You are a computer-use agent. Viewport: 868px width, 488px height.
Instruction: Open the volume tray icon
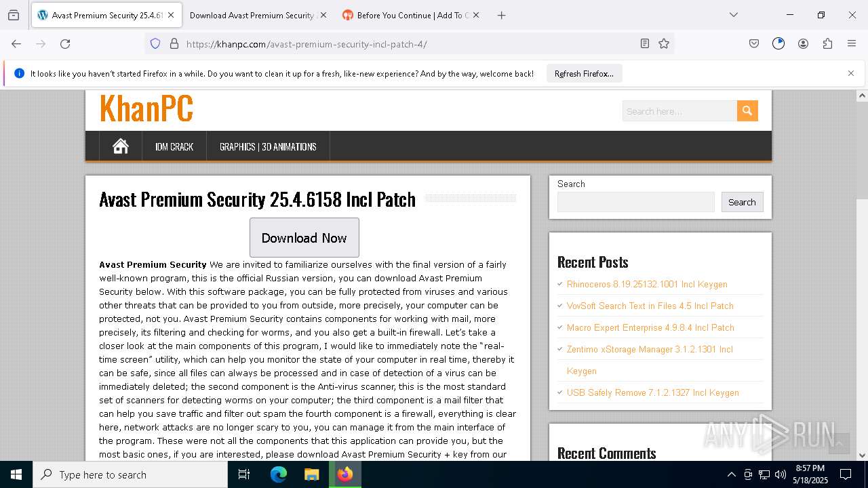point(781,474)
